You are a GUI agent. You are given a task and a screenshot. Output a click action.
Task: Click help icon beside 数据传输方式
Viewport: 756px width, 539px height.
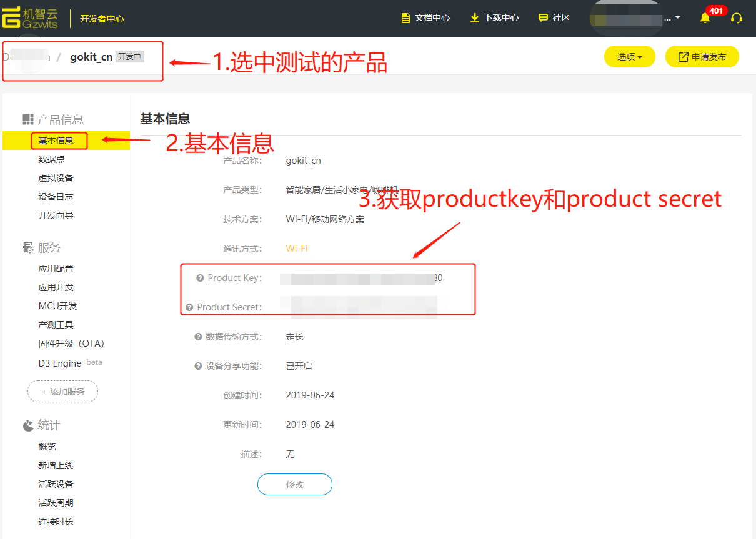click(198, 337)
